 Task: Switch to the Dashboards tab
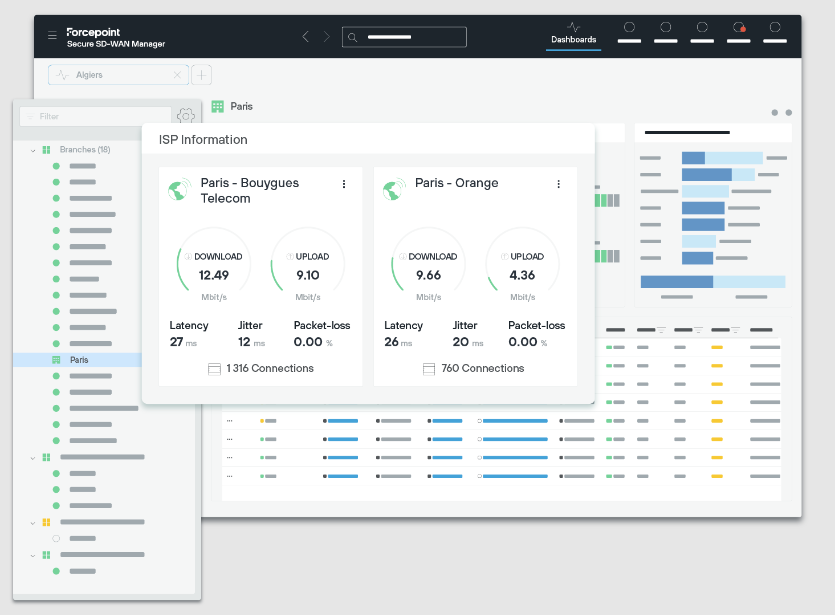(x=573, y=39)
